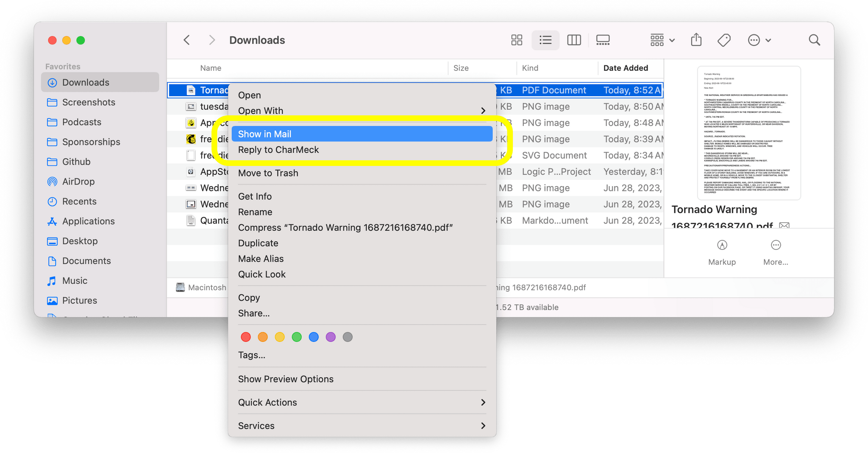Click the More actions icon in preview
This screenshot has width=868, height=453.
point(776,245)
